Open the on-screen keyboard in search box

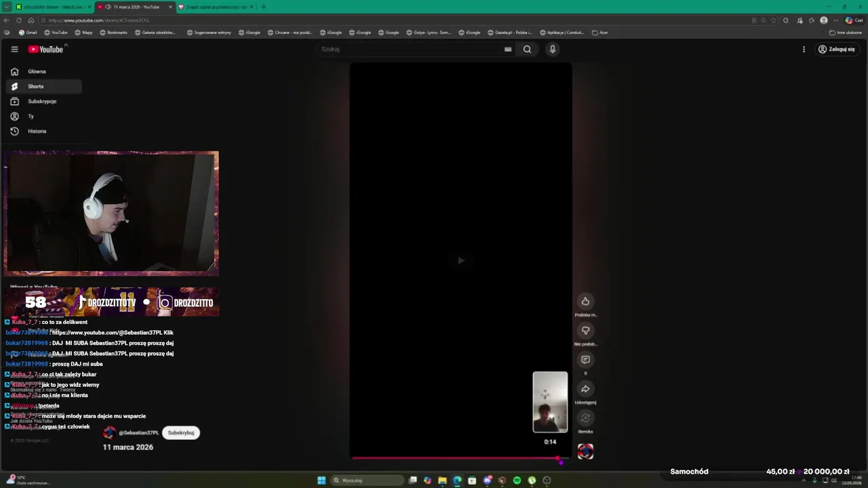(507, 49)
